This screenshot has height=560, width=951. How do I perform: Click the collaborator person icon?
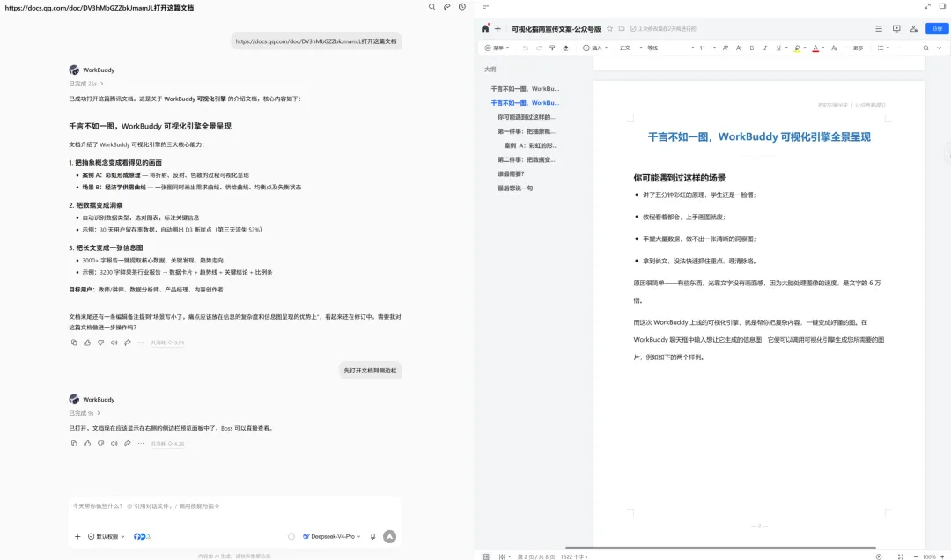point(914,28)
